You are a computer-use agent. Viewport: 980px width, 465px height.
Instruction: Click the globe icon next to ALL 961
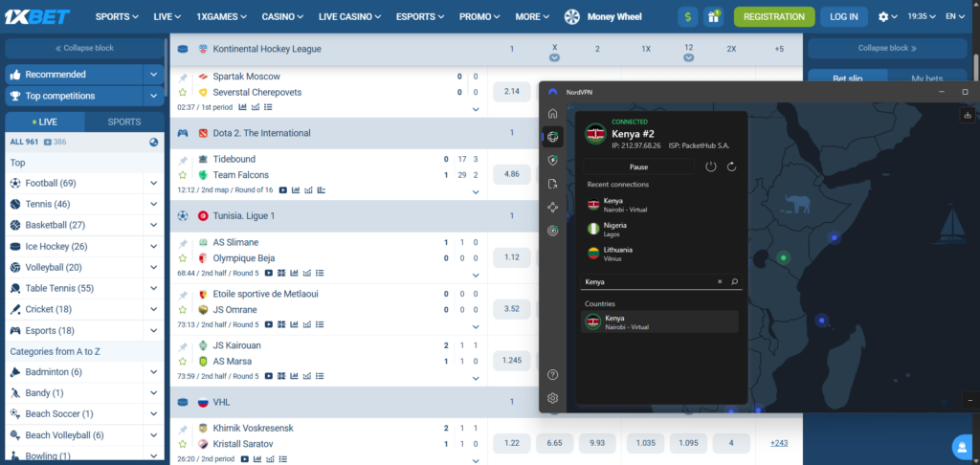(x=154, y=142)
